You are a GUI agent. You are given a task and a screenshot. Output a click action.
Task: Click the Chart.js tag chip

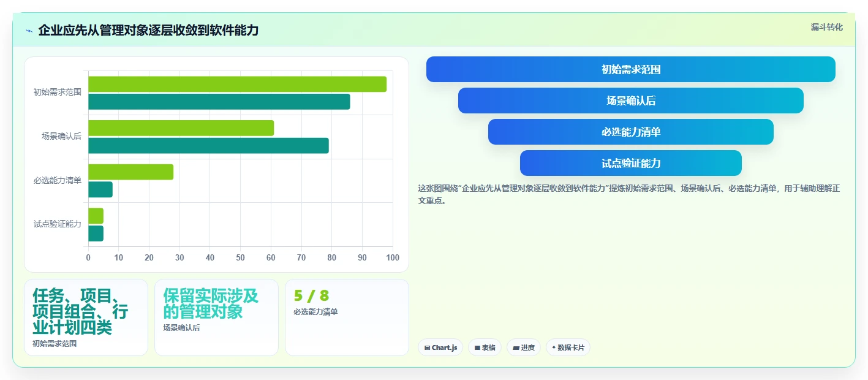coord(440,348)
